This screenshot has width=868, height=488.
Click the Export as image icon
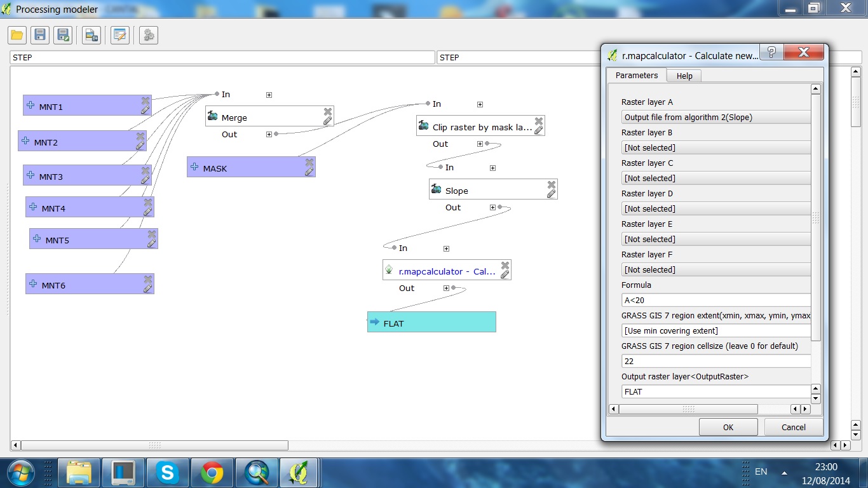[x=92, y=35]
